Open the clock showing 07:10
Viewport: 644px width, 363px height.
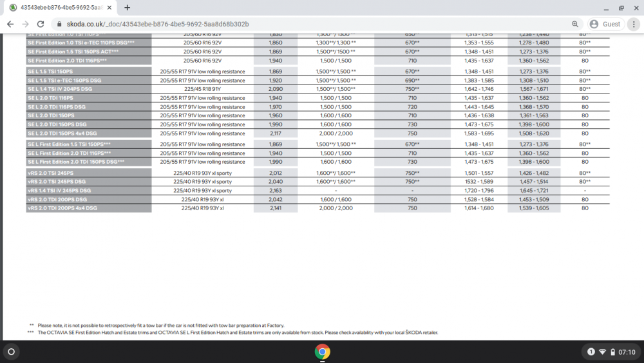pos(627,352)
